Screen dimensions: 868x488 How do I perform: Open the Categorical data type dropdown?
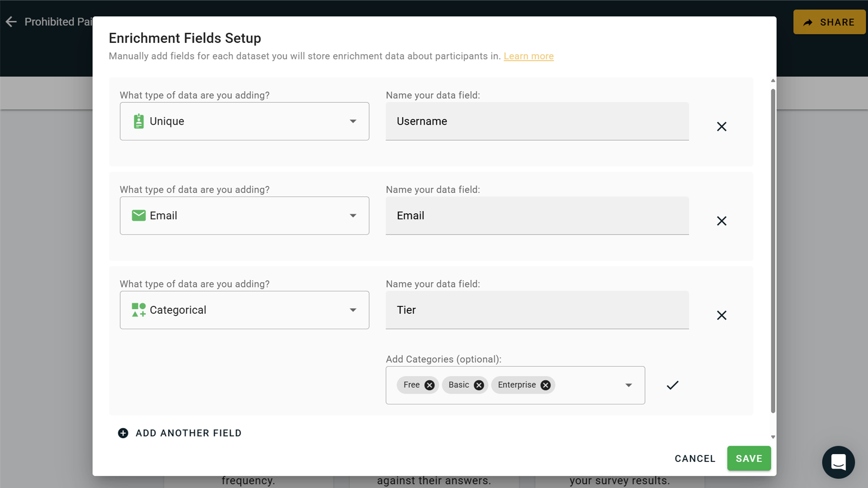[244, 310]
